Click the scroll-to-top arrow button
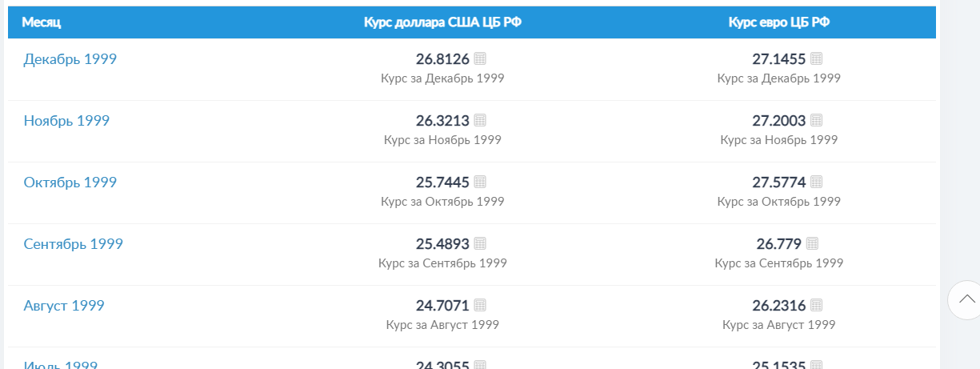The image size is (980, 369). 966,300
